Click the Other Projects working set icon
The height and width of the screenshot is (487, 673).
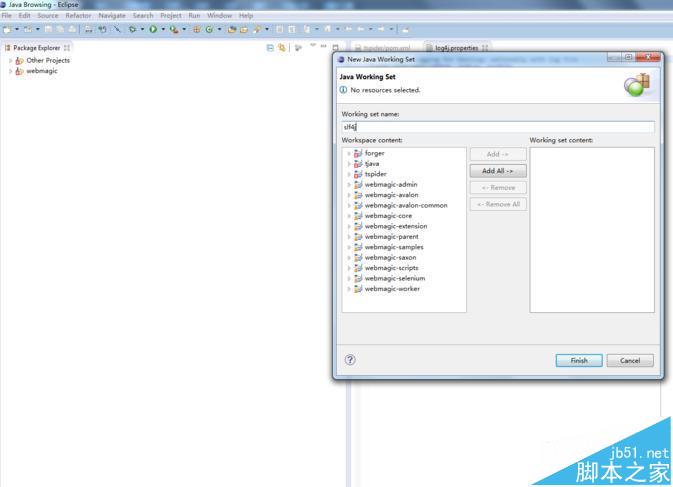[x=19, y=60]
